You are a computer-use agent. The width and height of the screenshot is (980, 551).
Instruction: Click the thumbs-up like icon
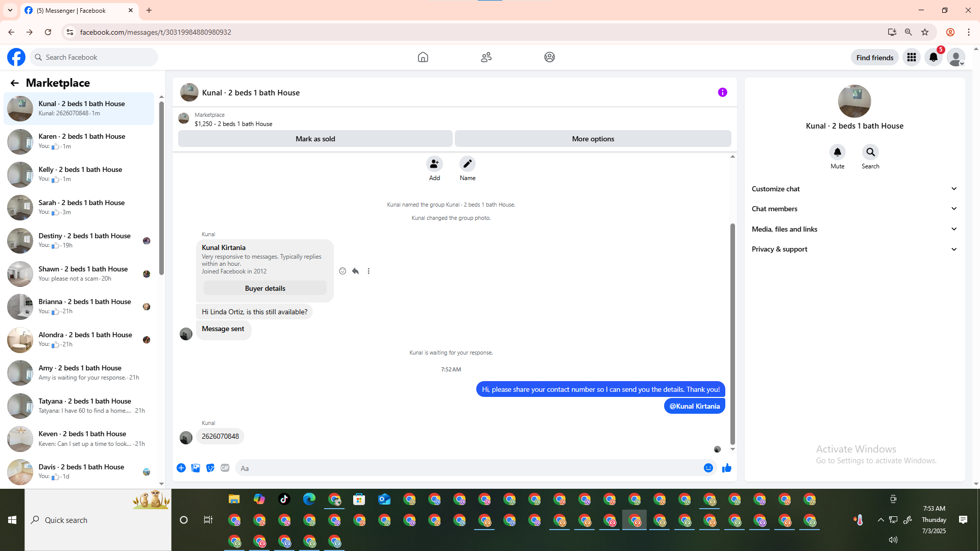727,468
